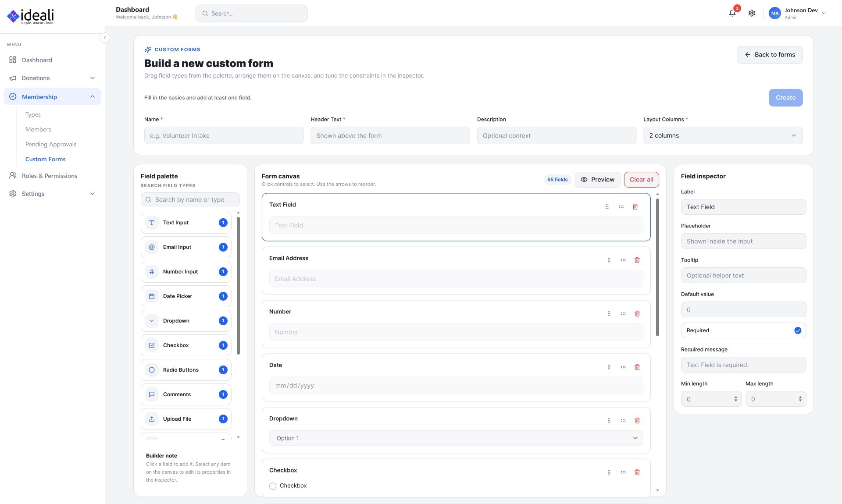Edit the Label field in inspector
842x504 pixels.
[743, 207]
